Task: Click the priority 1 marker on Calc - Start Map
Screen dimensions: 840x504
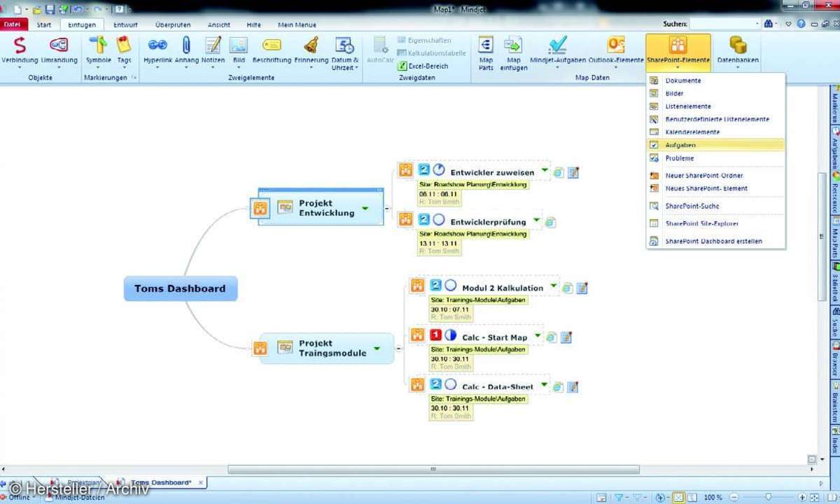Action: tap(435, 336)
